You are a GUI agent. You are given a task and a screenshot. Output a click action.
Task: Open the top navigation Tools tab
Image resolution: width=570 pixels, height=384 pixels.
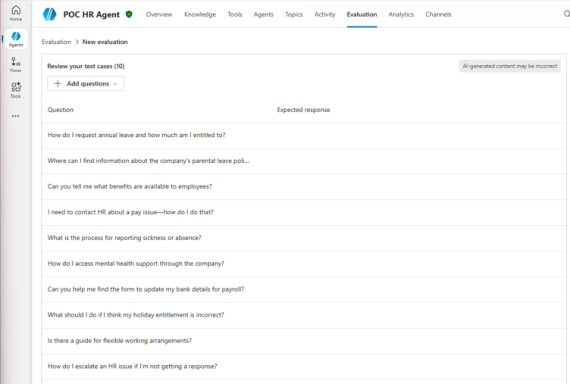point(235,15)
